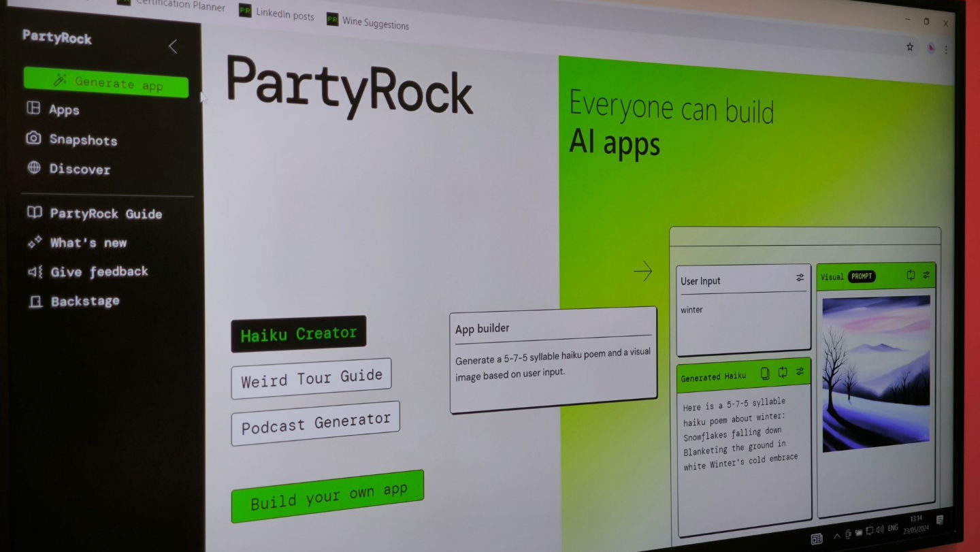The width and height of the screenshot is (980, 552).
Task: Select the Podcast Generator example
Action: tap(315, 424)
